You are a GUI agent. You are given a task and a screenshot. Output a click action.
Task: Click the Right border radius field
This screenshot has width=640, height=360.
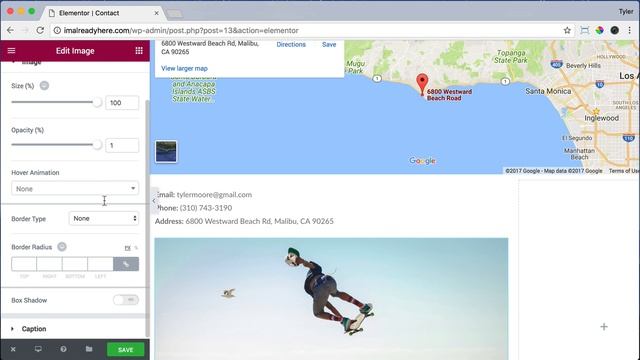coord(49,264)
